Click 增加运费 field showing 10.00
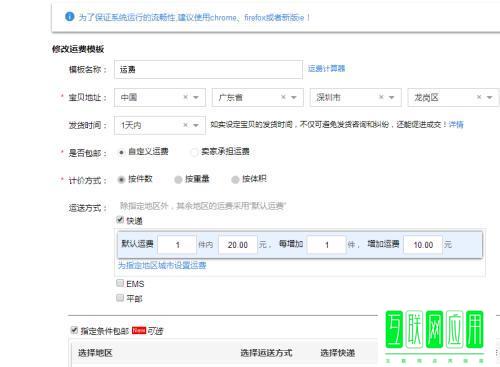This screenshot has height=367, width=500. pyautogui.click(x=423, y=245)
